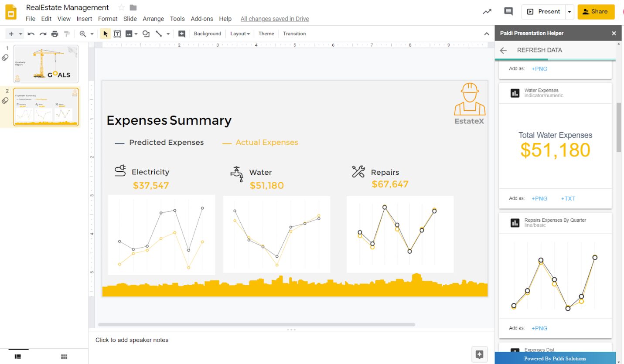
Task: Add Water Expenses as PNG
Action: click(x=539, y=198)
